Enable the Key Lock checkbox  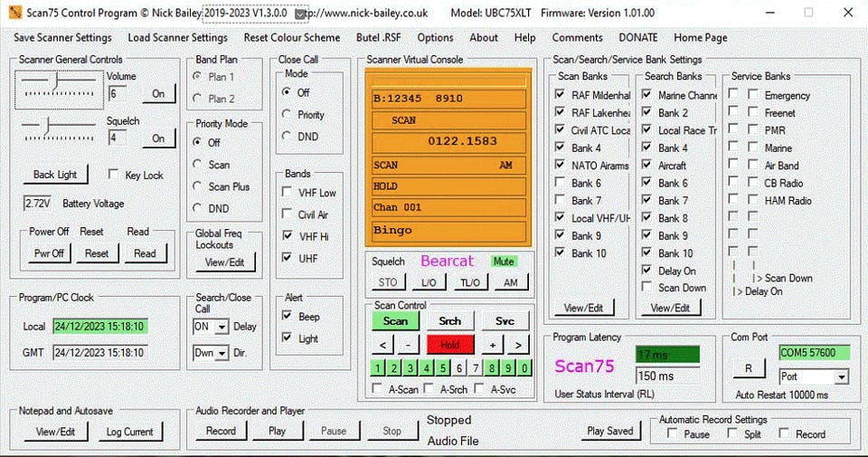(114, 175)
